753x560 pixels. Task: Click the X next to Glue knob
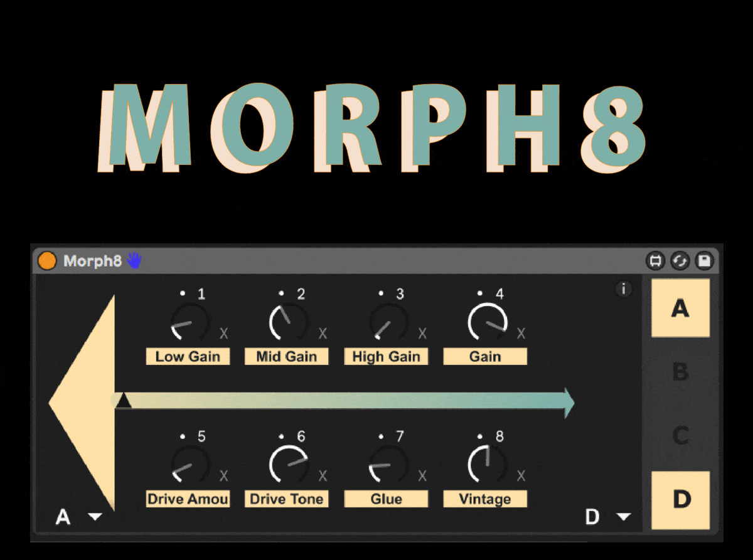click(422, 476)
